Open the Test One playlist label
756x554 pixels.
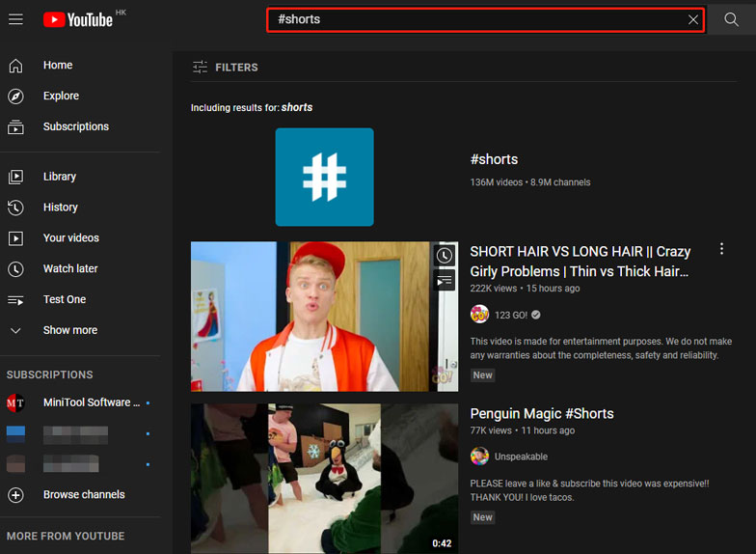click(x=65, y=299)
